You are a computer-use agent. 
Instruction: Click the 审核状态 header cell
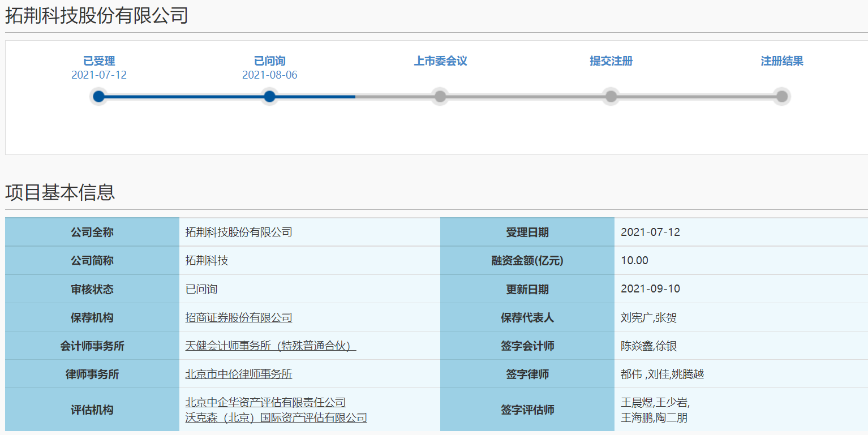(92, 289)
